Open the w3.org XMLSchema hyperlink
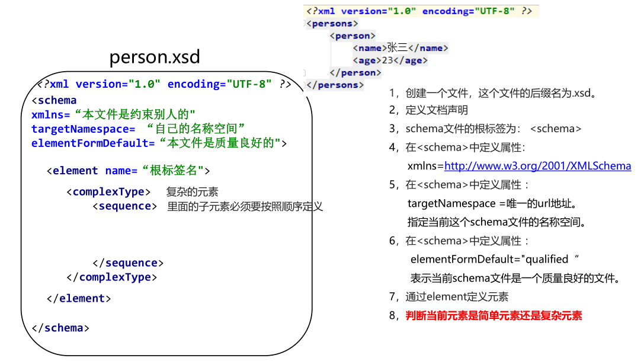This screenshot has height=361, width=644. (x=537, y=166)
